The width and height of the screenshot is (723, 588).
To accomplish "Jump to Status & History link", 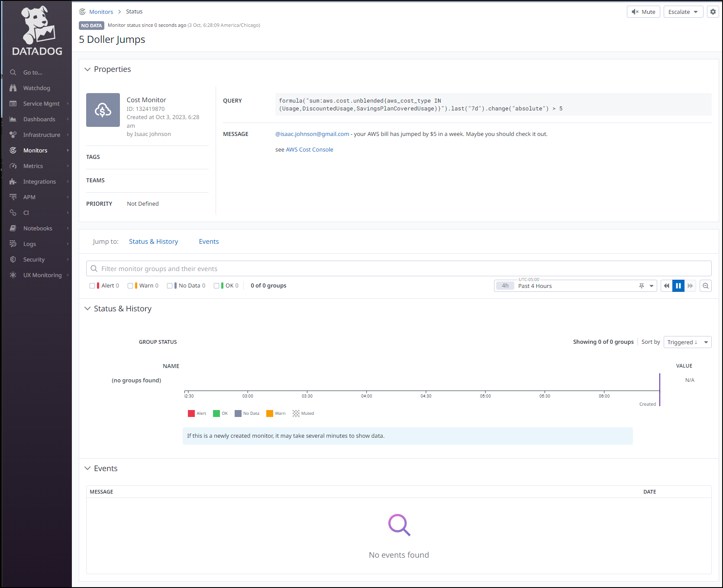I will (x=153, y=242).
